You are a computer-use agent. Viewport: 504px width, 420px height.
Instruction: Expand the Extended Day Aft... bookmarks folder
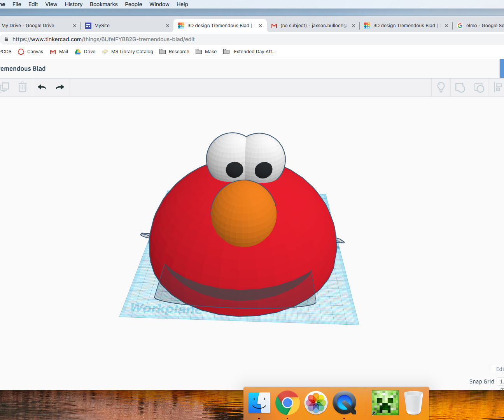249,52
